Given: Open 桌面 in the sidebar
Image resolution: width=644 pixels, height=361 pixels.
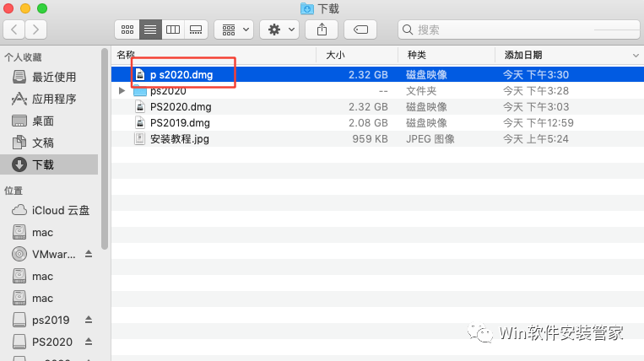Looking at the screenshot, I should click(x=49, y=121).
